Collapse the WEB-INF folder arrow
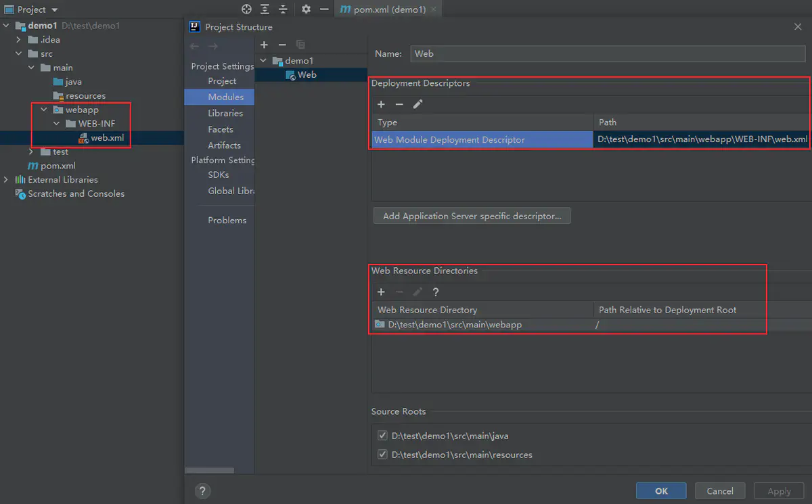The image size is (812, 504). click(x=57, y=124)
